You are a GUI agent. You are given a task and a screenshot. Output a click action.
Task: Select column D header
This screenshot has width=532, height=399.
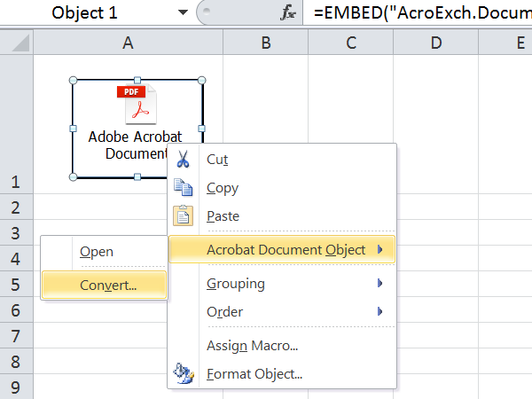[x=435, y=43]
